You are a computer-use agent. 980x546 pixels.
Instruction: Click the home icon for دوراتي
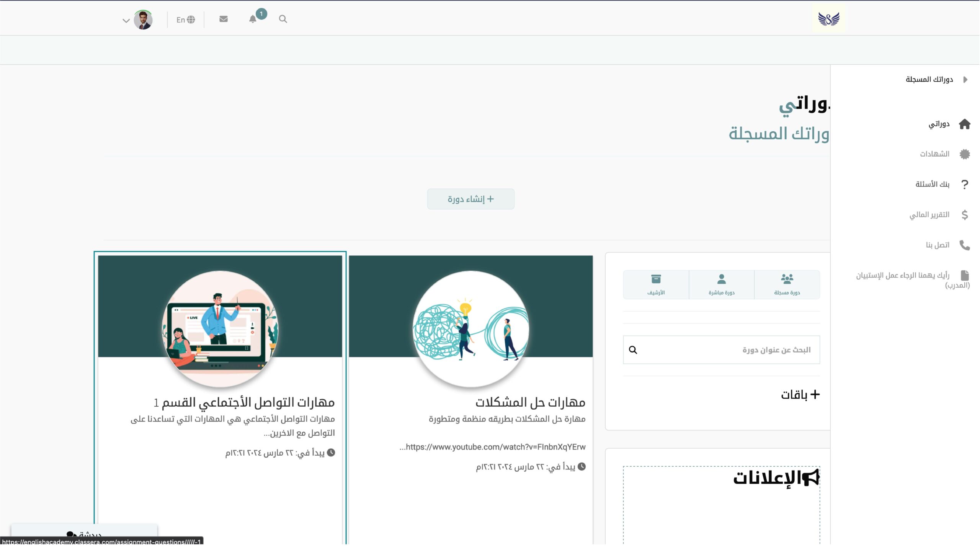coord(964,124)
